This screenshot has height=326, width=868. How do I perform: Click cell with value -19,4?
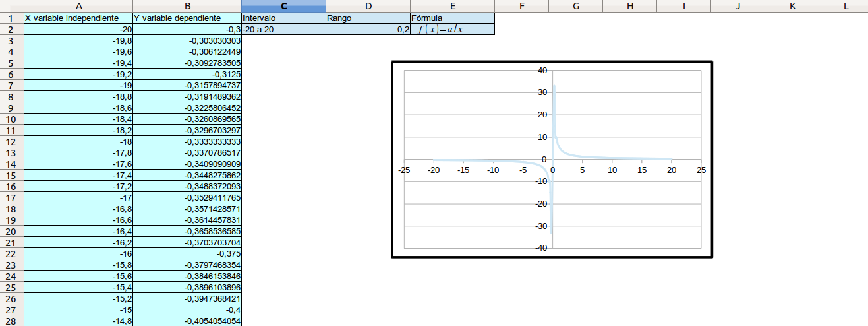coord(78,63)
